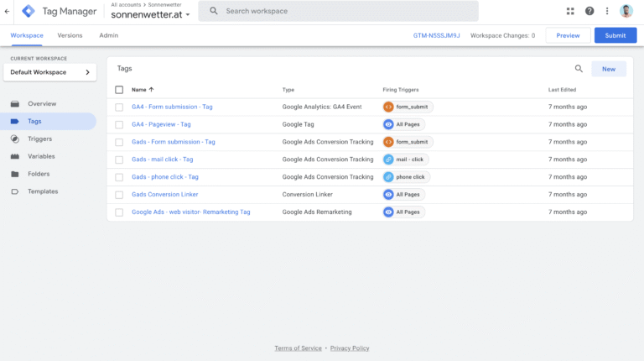Open the help question mark icon
This screenshot has height=361, width=644.
[x=589, y=11]
